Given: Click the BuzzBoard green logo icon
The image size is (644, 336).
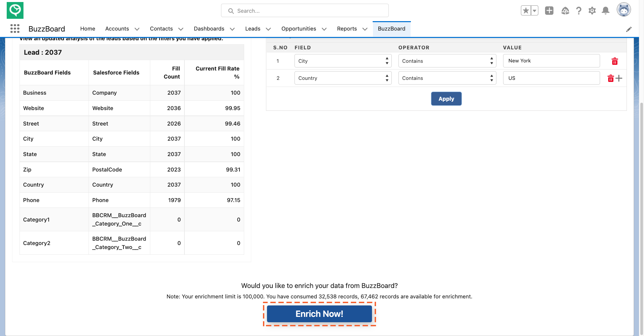Looking at the screenshot, I should point(15,10).
